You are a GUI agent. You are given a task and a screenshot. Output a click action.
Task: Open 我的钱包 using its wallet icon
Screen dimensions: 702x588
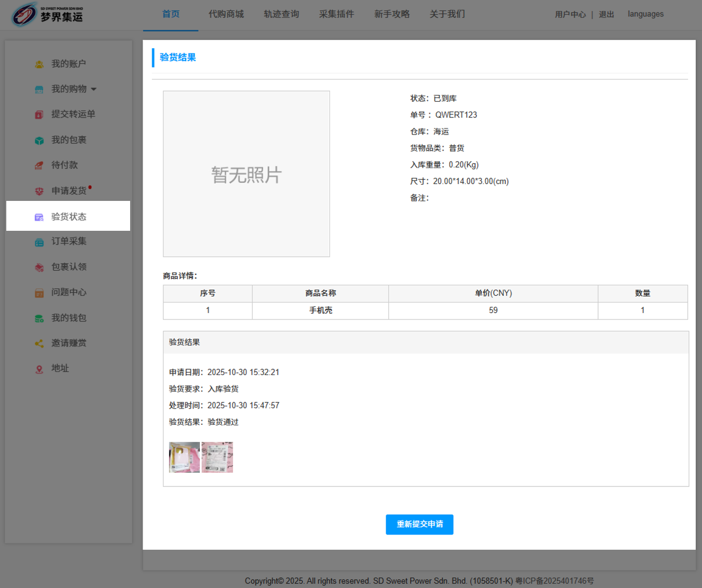click(x=39, y=318)
